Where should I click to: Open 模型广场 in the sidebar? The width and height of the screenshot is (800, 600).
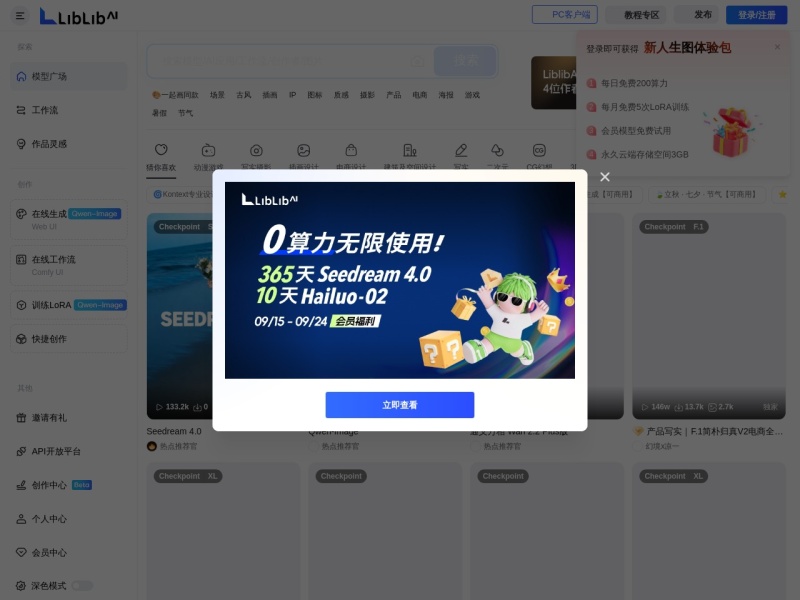pyautogui.click(x=69, y=77)
